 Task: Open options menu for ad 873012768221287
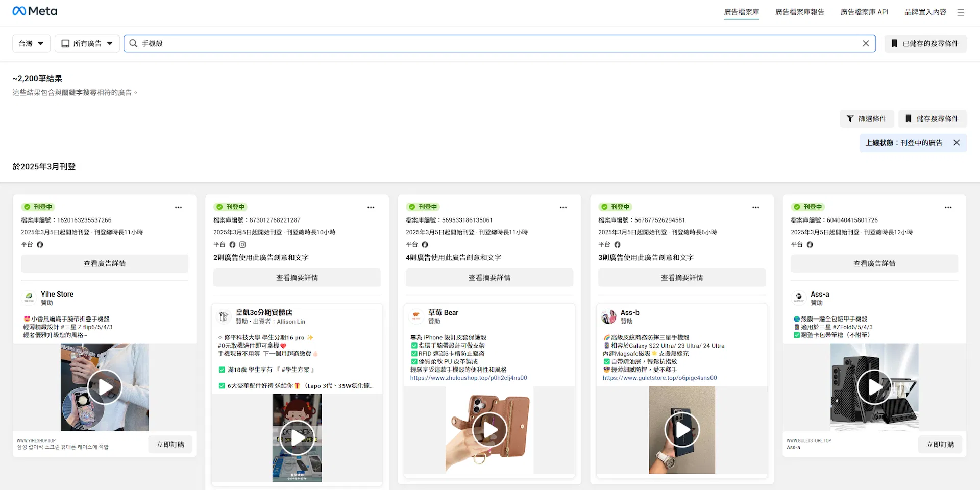pyautogui.click(x=371, y=207)
